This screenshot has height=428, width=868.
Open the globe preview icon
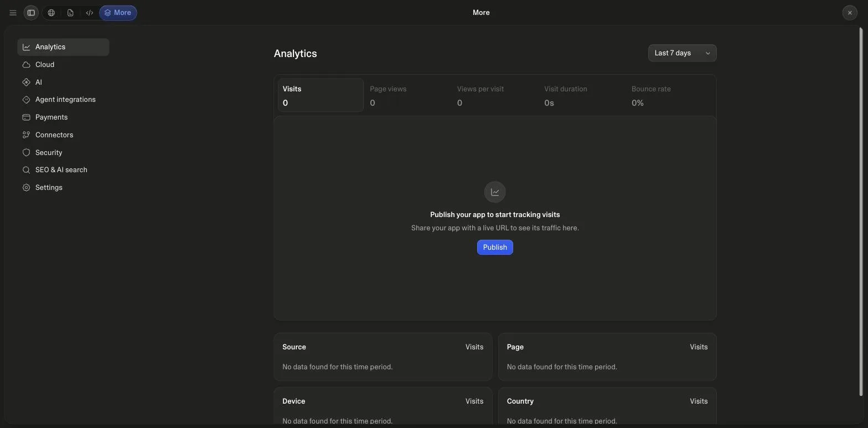[51, 13]
